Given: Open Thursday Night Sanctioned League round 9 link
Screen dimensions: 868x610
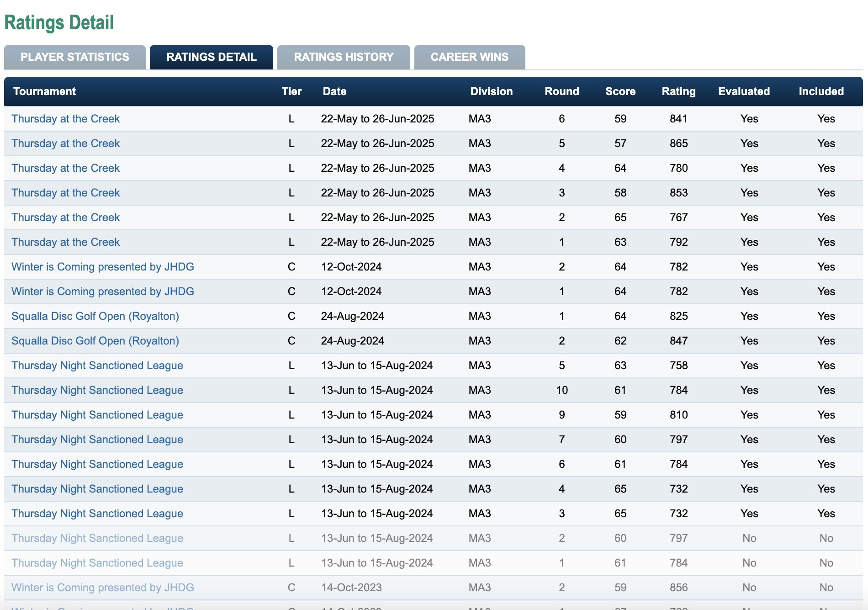Looking at the screenshot, I should 97,415.
